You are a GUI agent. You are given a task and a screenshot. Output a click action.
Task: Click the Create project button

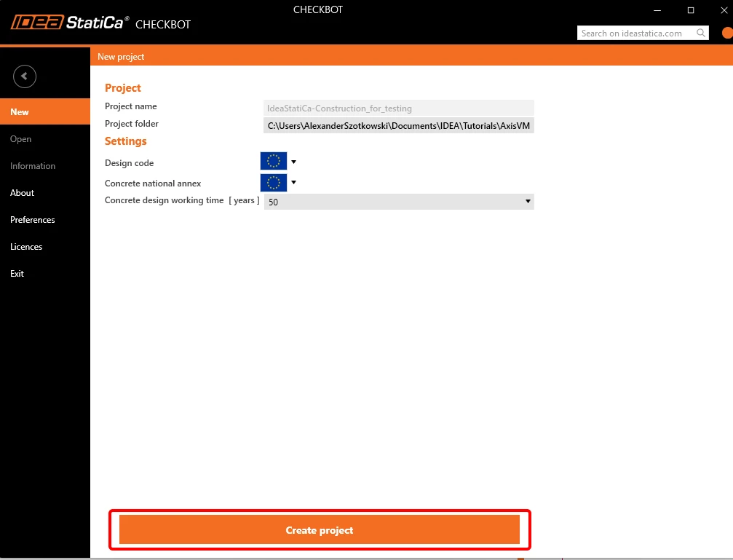[x=320, y=529]
